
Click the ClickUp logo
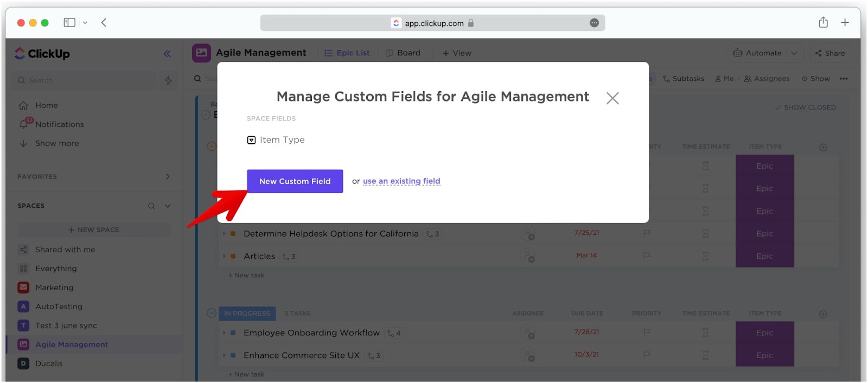click(x=42, y=53)
